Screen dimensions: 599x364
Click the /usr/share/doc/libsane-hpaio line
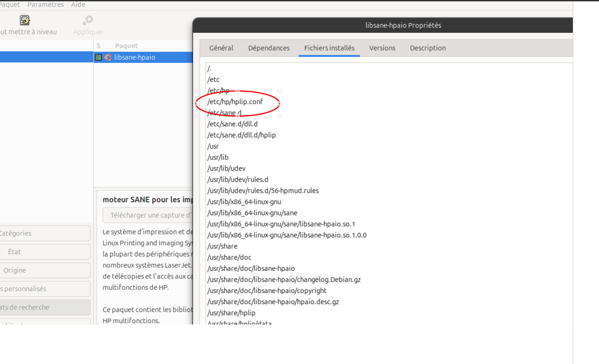point(251,268)
